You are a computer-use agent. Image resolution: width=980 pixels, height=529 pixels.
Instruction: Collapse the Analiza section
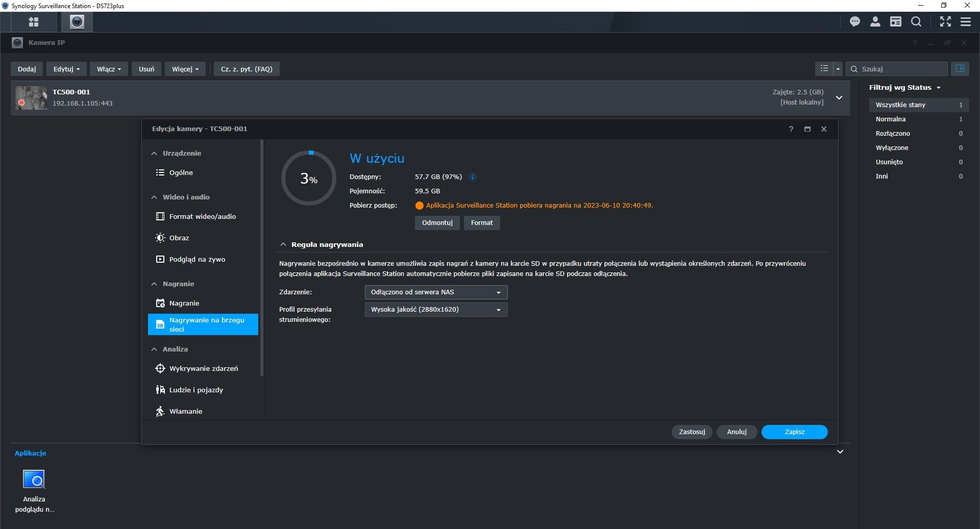(154, 349)
